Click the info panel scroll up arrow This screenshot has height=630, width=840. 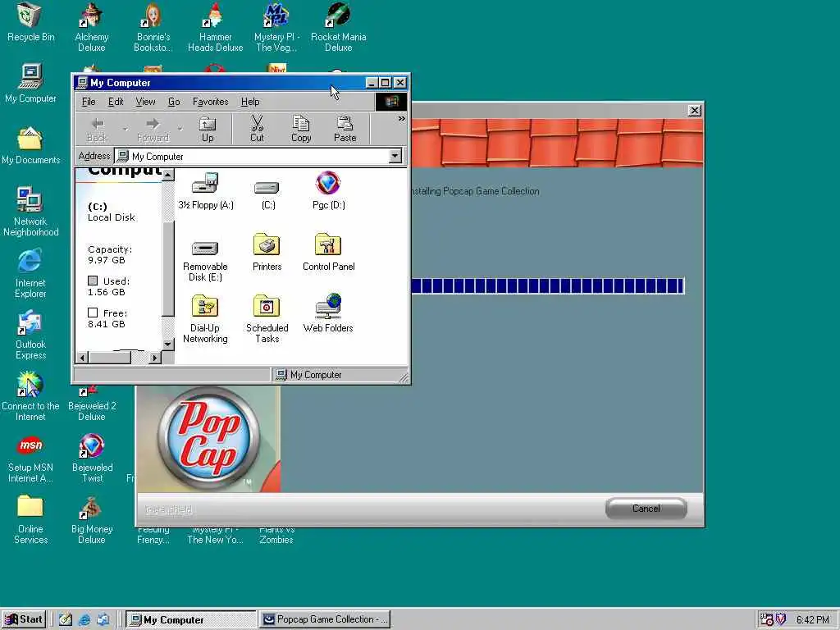point(167,175)
